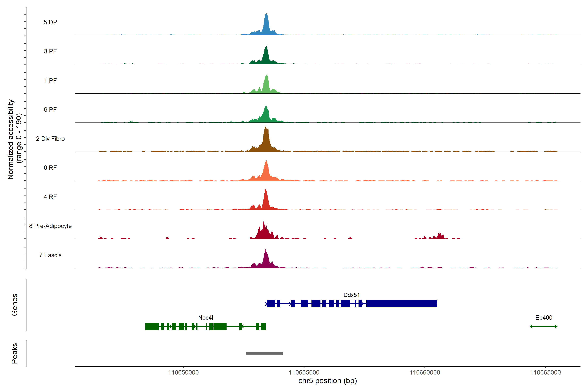
Task: Click the 4 RF track label
Action: tap(50, 197)
